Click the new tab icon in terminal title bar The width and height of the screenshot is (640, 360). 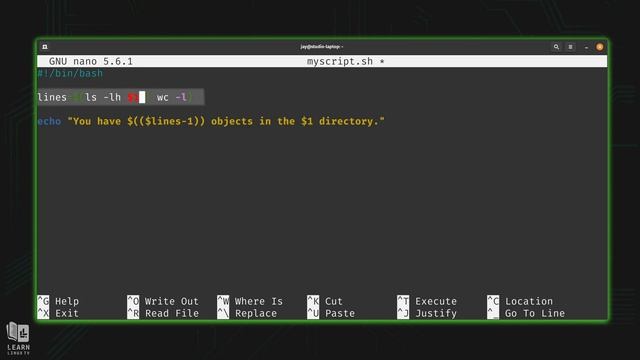[x=45, y=47]
